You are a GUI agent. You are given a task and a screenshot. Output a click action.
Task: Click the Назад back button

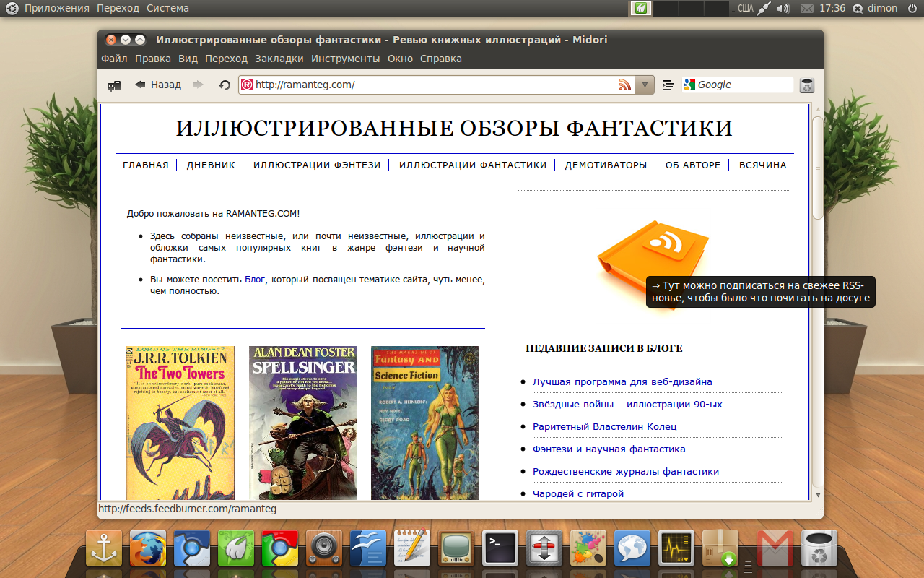point(158,85)
